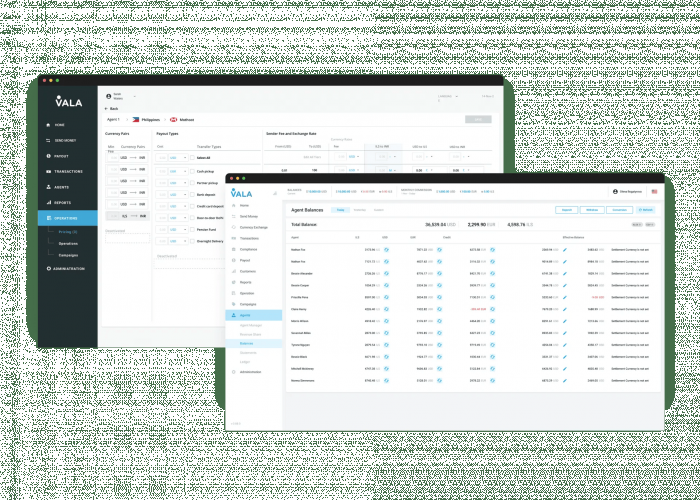The image size is (700, 500).
Task: Click the Deposit button
Action: [567, 210]
